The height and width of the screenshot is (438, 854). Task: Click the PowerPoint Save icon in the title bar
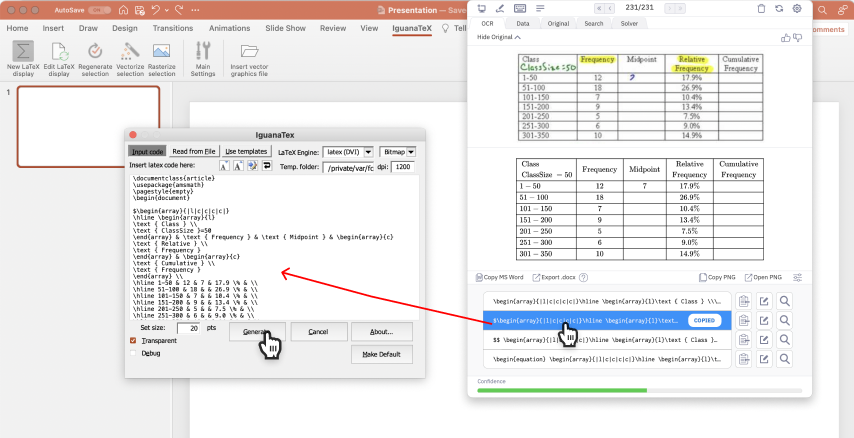pyautogui.click(x=139, y=10)
